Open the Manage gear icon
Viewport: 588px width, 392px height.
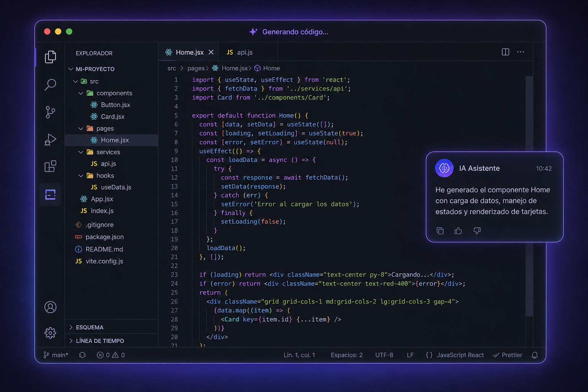50,333
